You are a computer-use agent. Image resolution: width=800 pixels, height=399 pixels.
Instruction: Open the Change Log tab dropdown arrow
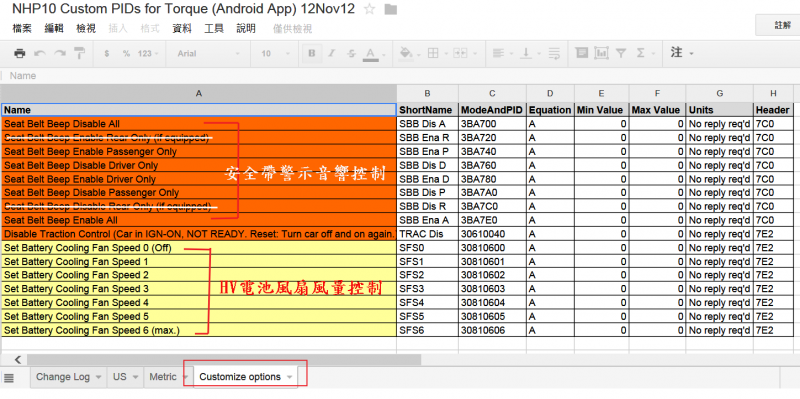98,378
